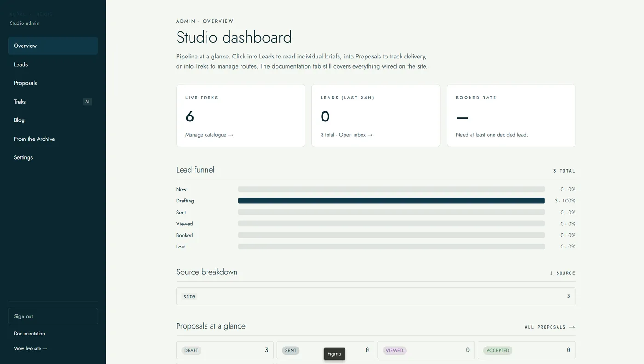Open Proposals in the sidebar
This screenshot has width=644, height=364.
point(53,83)
